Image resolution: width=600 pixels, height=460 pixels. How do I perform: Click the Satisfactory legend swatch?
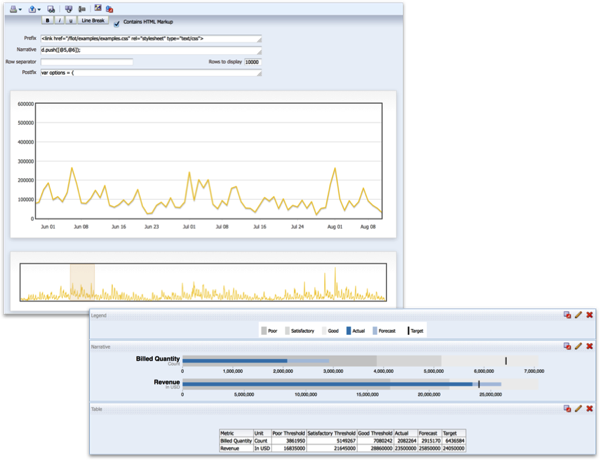tap(287, 331)
